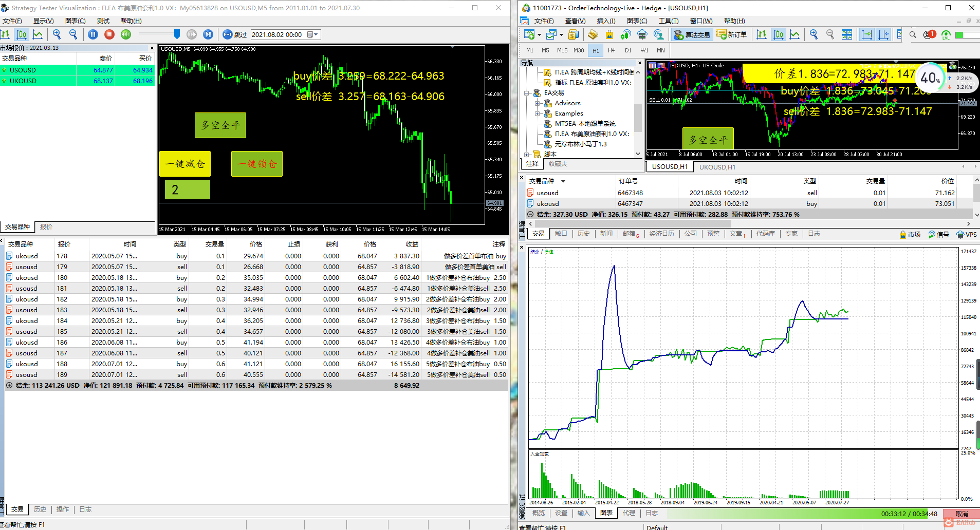Select the H4 timeframe
This screenshot has width=980, height=530.
tap(611, 50)
